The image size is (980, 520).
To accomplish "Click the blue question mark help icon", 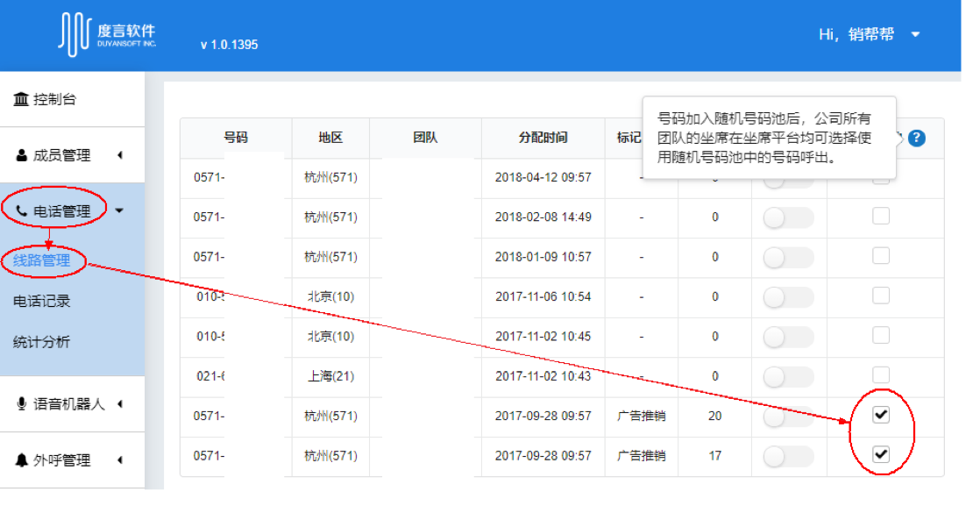I will pos(917,139).
